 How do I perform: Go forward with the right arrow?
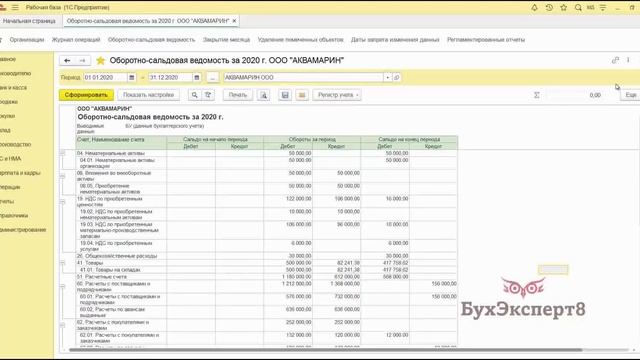click(x=82, y=60)
